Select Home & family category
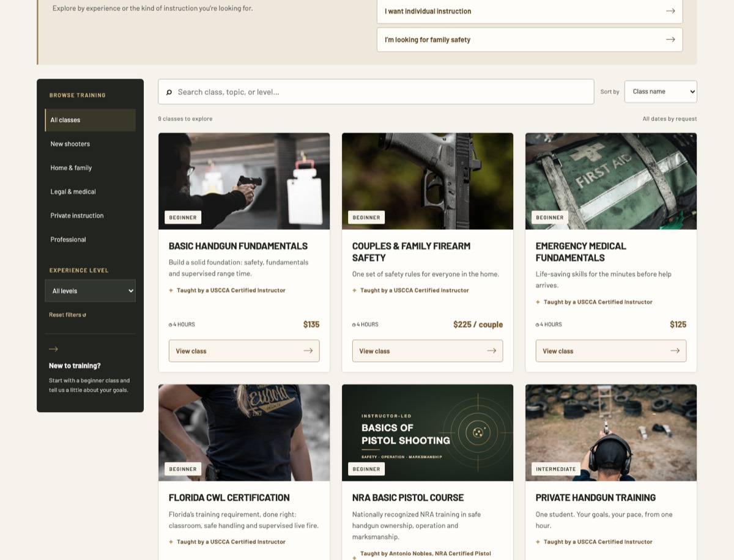The height and width of the screenshot is (560, 734). [91, 168]
